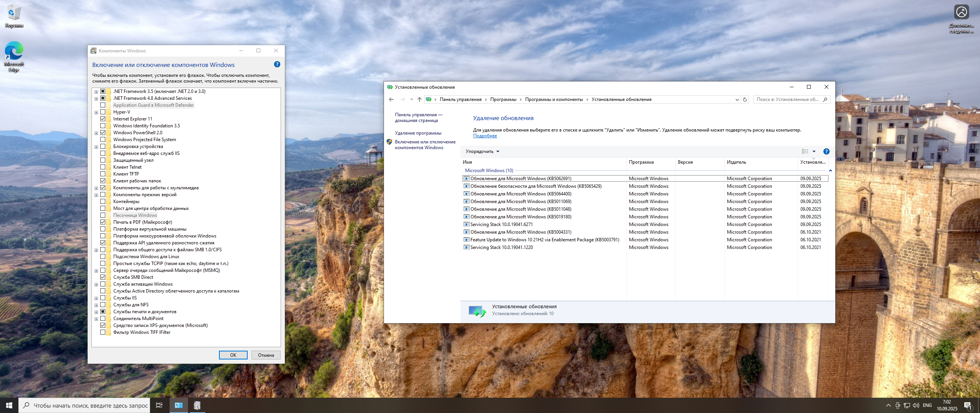This screenshot has height=413, width=980.
Task: Open the desktop wallpaper info icon at top right
Action: (961, 18)
